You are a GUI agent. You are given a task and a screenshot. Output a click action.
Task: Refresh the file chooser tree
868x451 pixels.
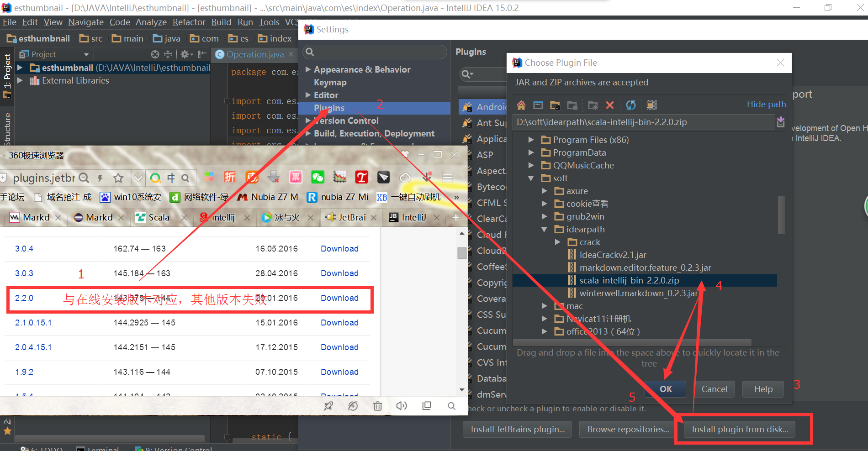click(x=631, y=105)
